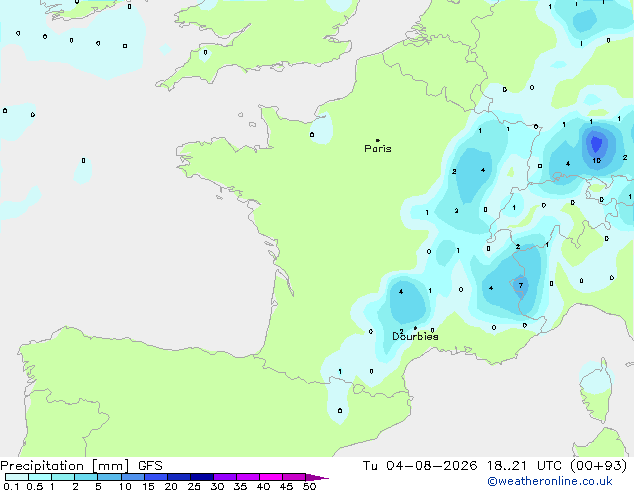Click the legend scale label 25

[x=194, y=486]
